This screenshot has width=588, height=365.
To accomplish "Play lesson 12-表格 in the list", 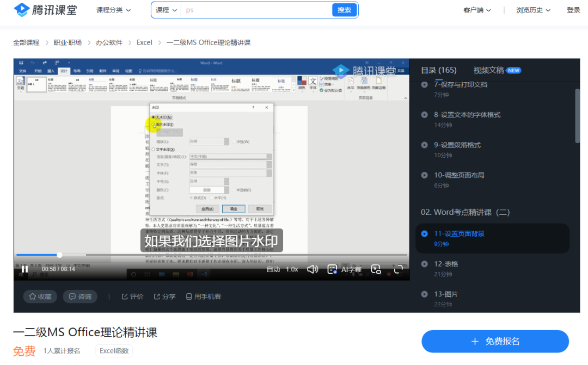I will coord(446,264).
